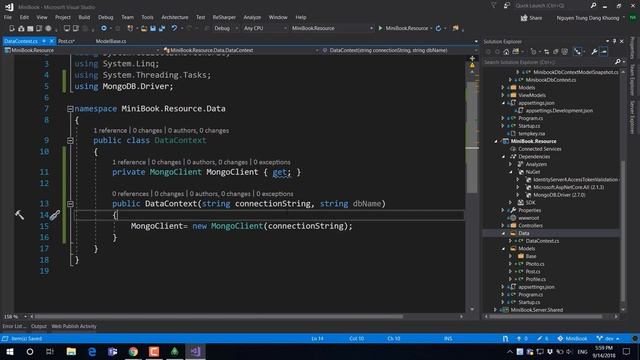Click the notifications flag icon in title bar
Viewport: 640px width, 360px height.
click(x=493, y=6)
